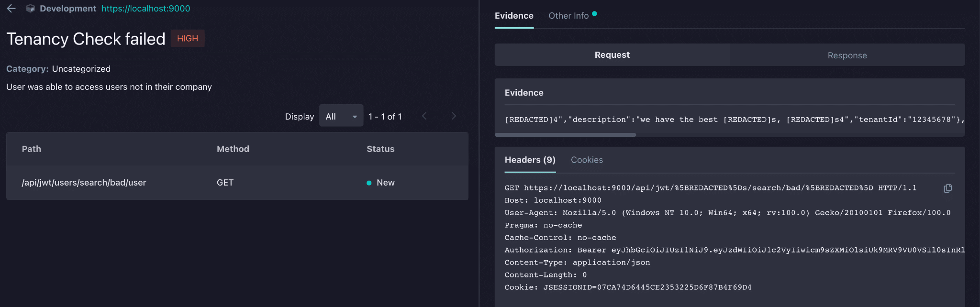This screenshot has width=980, height=307.
Task: Click the evidence snippet containing tenantId
Action: tap(735, 120)
